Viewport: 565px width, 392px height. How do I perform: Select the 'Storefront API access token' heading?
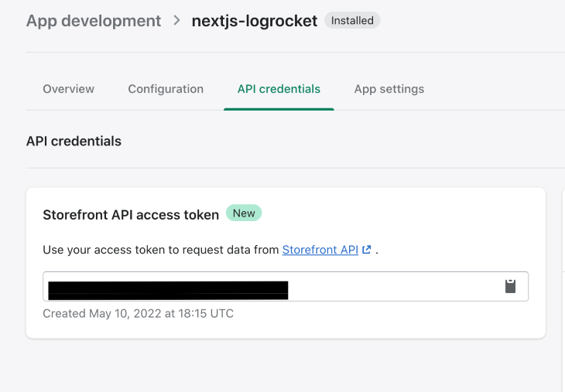pyautogui.click(x=131, y=215)
